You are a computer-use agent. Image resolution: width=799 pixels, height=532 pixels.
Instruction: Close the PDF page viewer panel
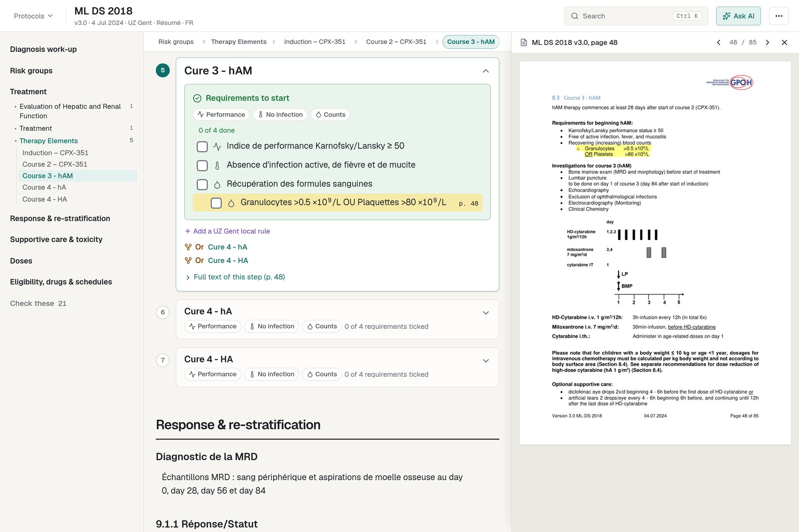[x=785, y=42]
